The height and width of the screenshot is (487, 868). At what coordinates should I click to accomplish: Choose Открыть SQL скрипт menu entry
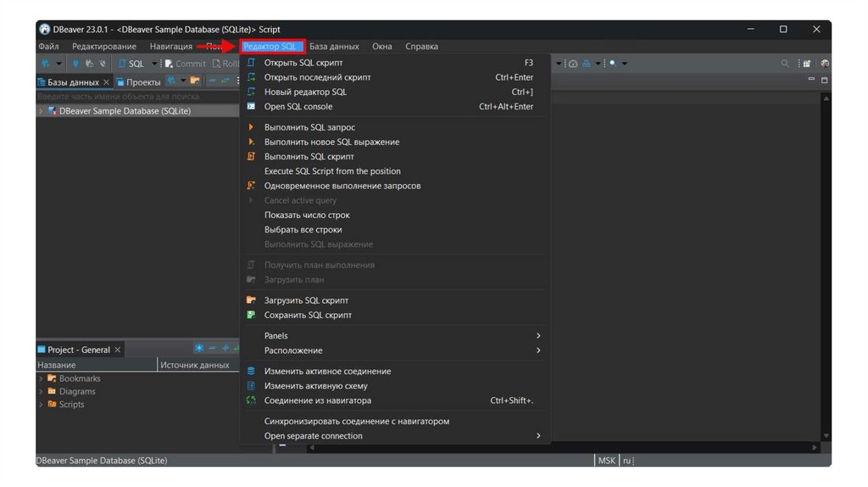point(395,63)
